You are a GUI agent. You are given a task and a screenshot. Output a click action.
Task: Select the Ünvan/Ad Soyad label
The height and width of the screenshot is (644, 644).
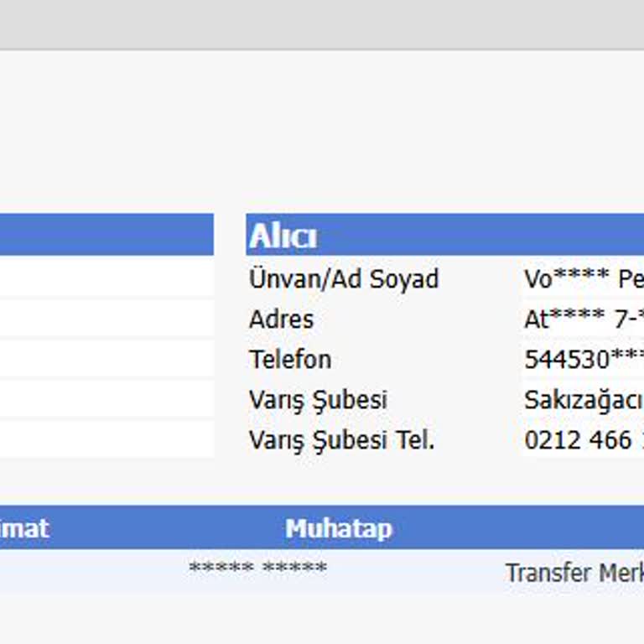pos(344,278)
